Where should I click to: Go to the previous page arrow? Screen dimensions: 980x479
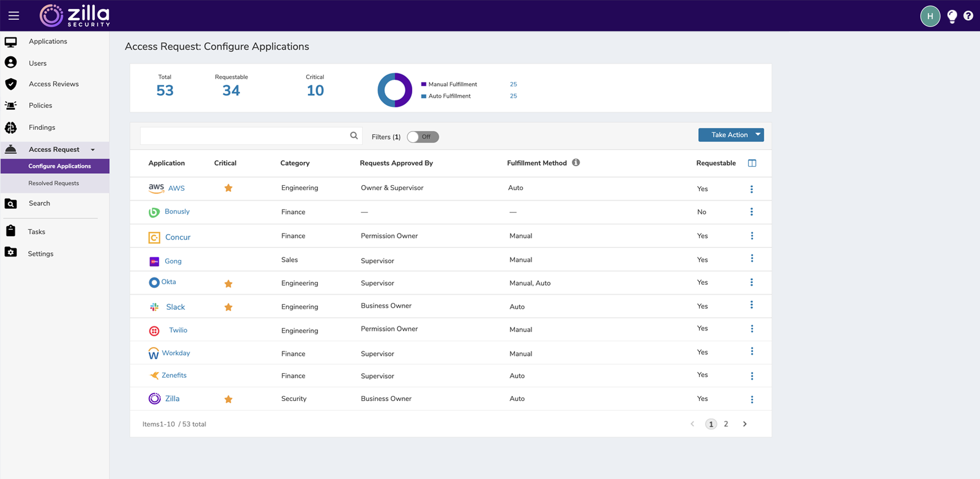click(692, 424)
